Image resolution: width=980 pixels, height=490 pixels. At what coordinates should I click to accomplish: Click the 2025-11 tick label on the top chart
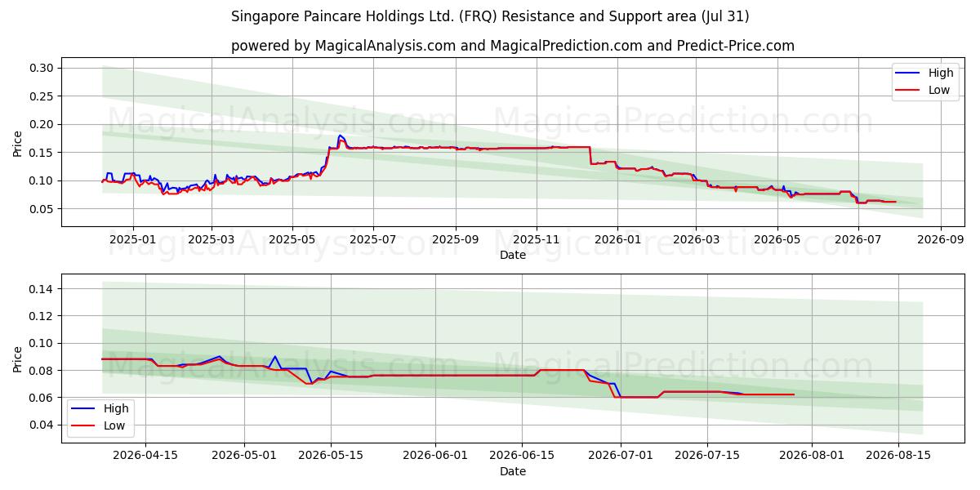point(537,240)
